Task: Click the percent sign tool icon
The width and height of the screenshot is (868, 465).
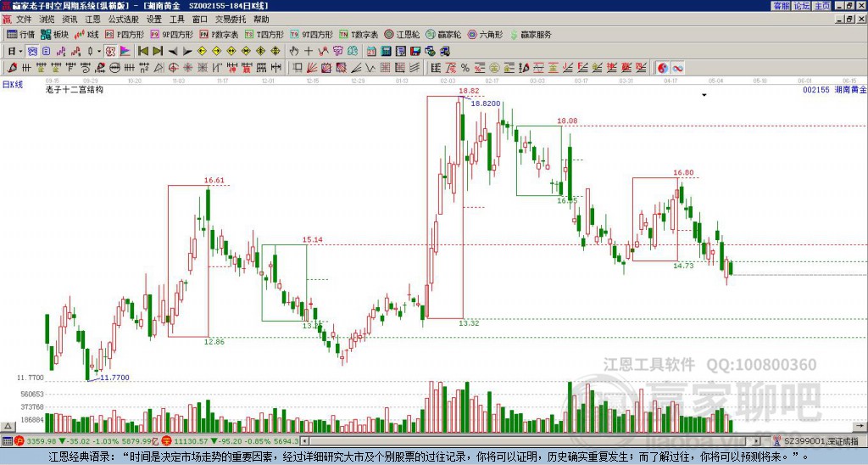Action: (x=465, y=68)
